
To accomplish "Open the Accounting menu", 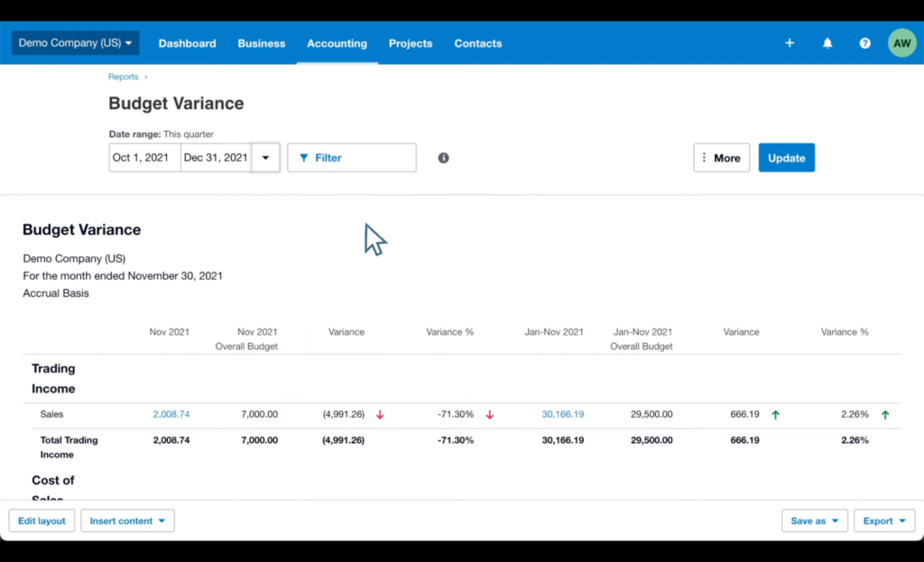I will click(x=337, y=42).
